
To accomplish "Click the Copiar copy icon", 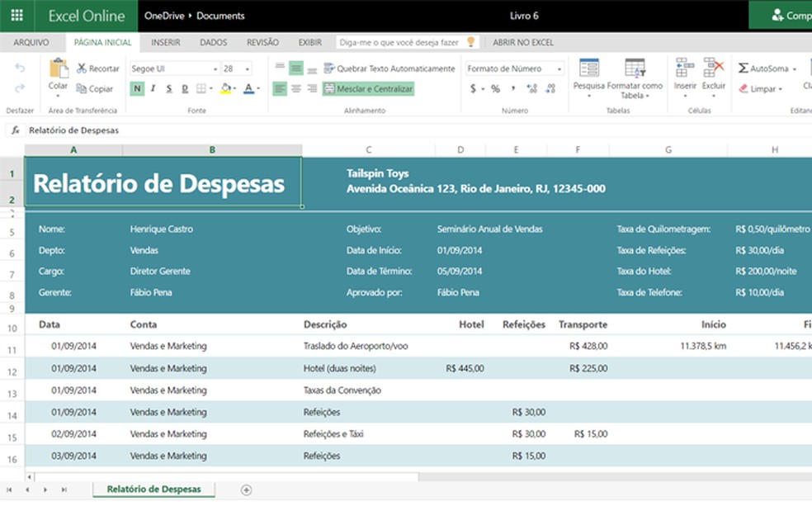I will (x=82, y=89).
